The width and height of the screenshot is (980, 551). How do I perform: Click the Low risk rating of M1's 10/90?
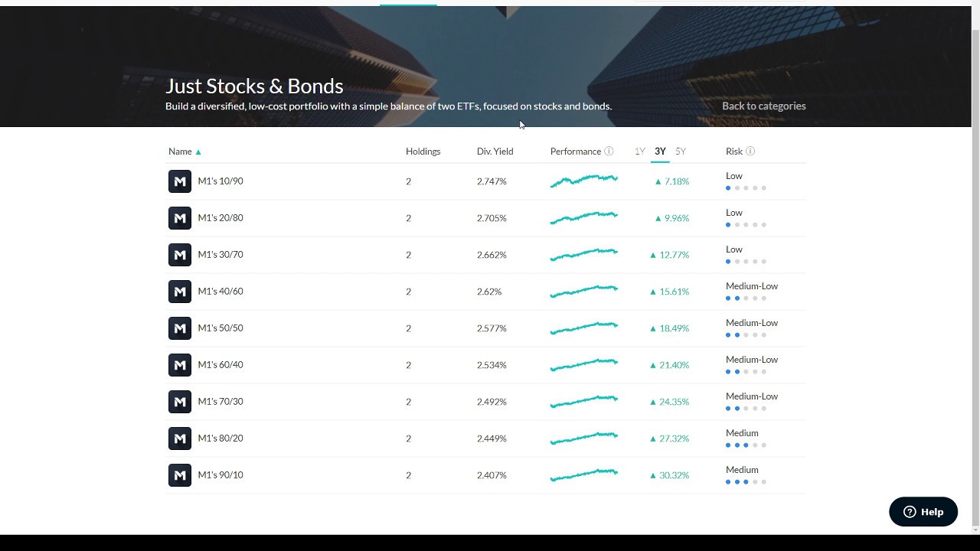click(x=734, y=176)
